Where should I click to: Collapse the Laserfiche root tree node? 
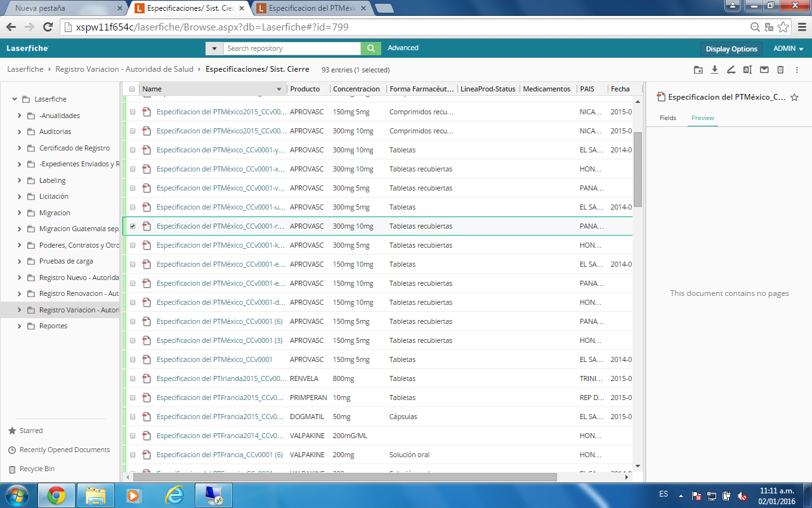click(14, 99)
